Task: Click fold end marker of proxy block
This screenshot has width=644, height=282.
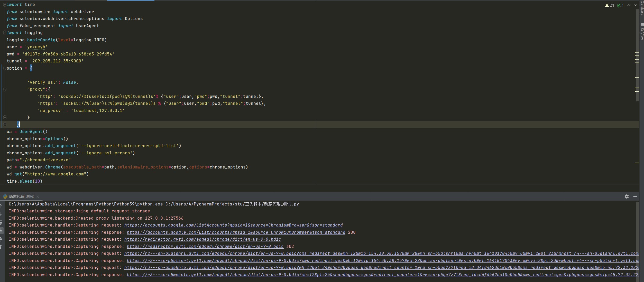Action: pyautogui.click(x=5, y=117)
